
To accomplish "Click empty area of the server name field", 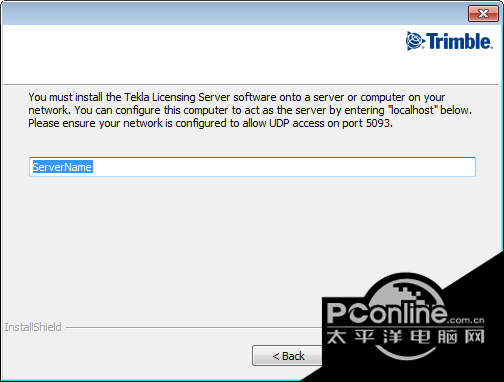I will point(283,167).
